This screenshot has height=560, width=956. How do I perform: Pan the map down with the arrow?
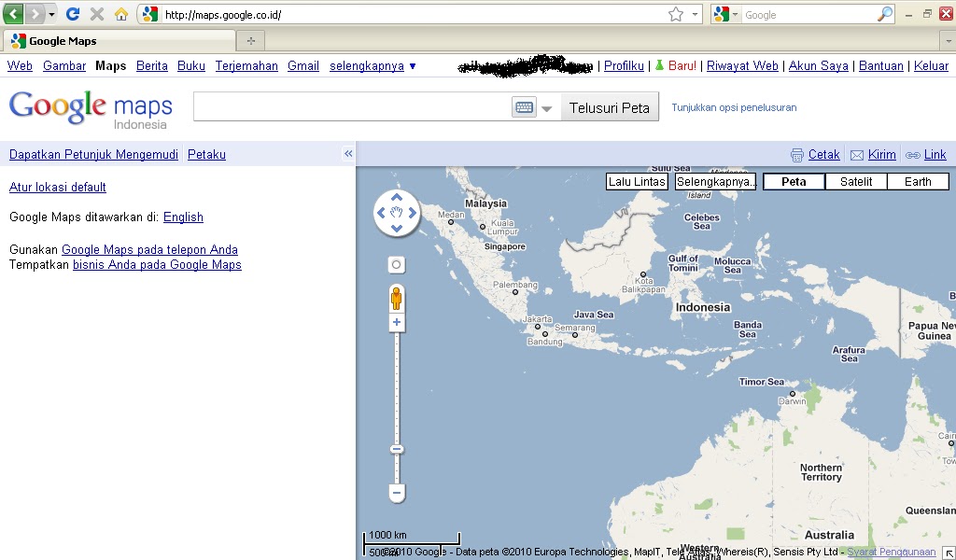(397, 229)
